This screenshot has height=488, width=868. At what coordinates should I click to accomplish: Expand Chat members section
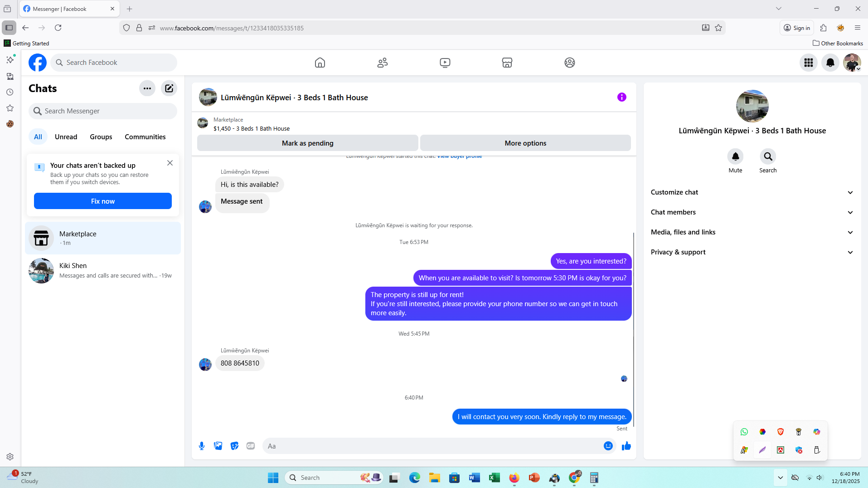click(x=752, y=212)
